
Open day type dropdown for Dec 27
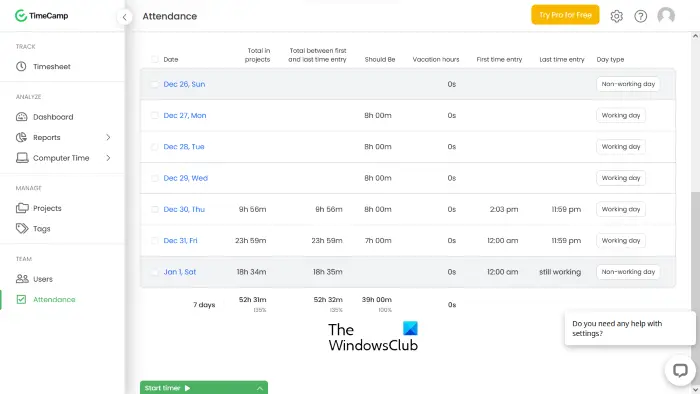[621, 115]
